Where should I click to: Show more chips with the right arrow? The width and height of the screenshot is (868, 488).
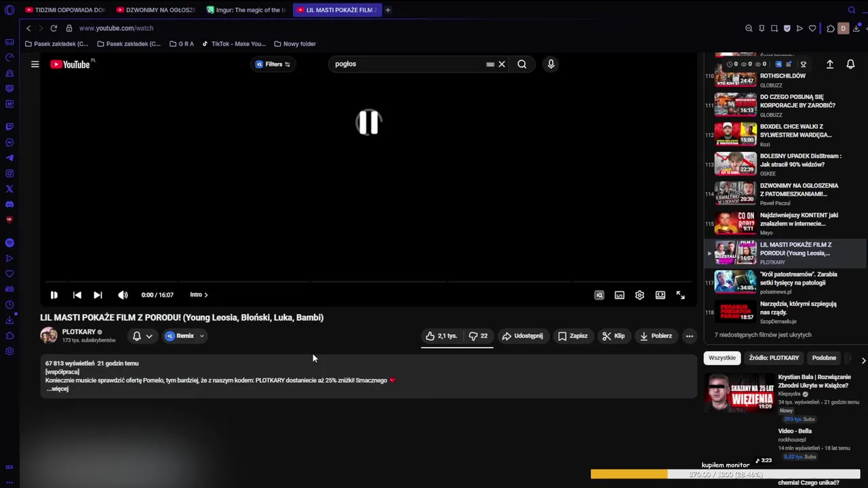(863, 361)
